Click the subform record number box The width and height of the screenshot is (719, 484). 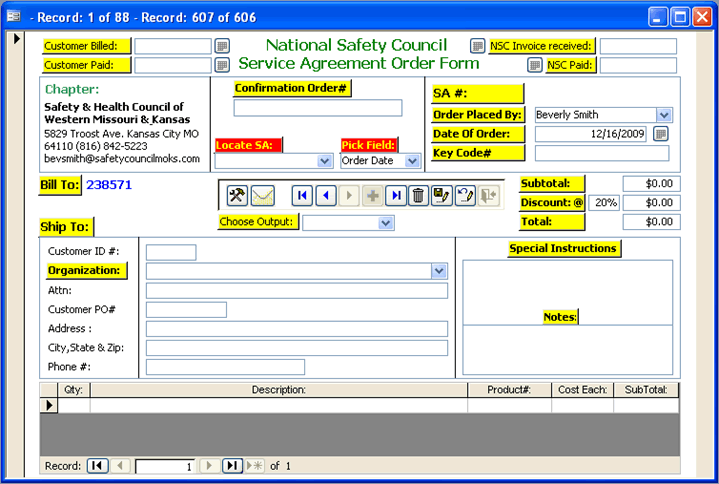coord(166,466)
